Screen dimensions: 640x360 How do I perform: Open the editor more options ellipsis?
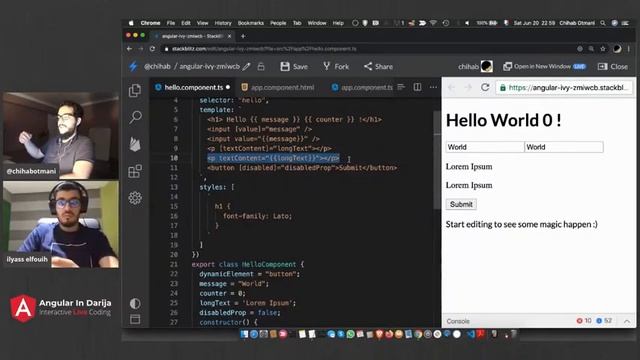(x=433, y=87)
